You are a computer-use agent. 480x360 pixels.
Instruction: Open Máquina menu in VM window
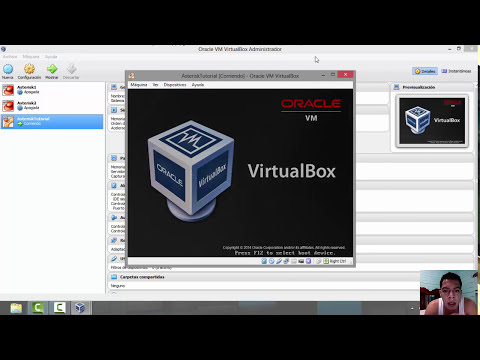139,85
